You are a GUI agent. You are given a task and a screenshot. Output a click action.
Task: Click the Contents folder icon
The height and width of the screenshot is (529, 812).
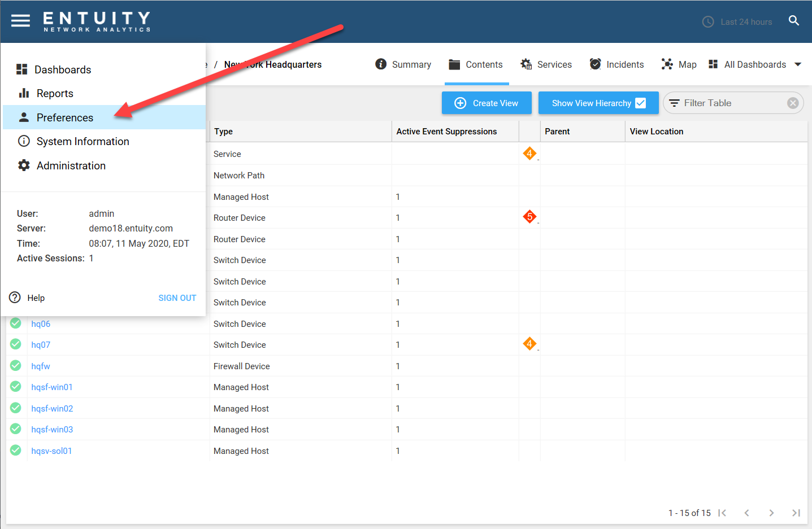point(454,64)
